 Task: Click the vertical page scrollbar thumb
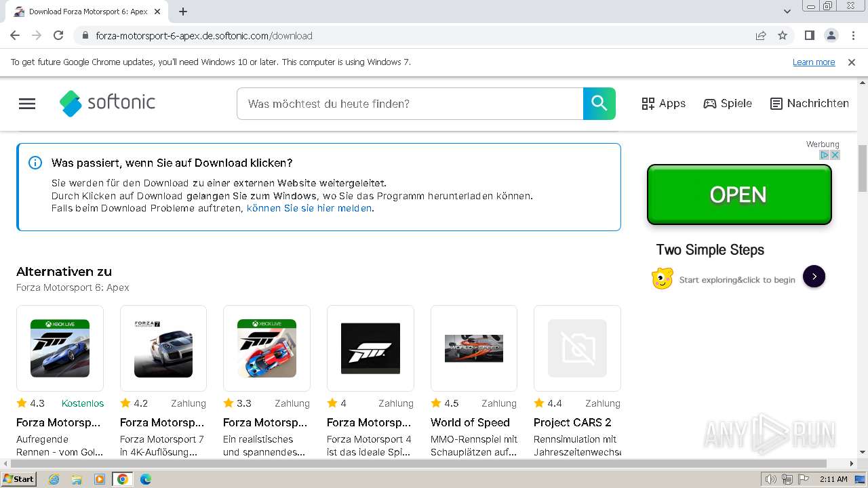[862, 168]
